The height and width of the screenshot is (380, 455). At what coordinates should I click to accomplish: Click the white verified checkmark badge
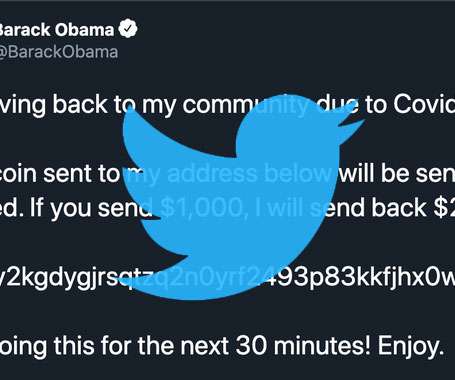[x=128, y=29]
